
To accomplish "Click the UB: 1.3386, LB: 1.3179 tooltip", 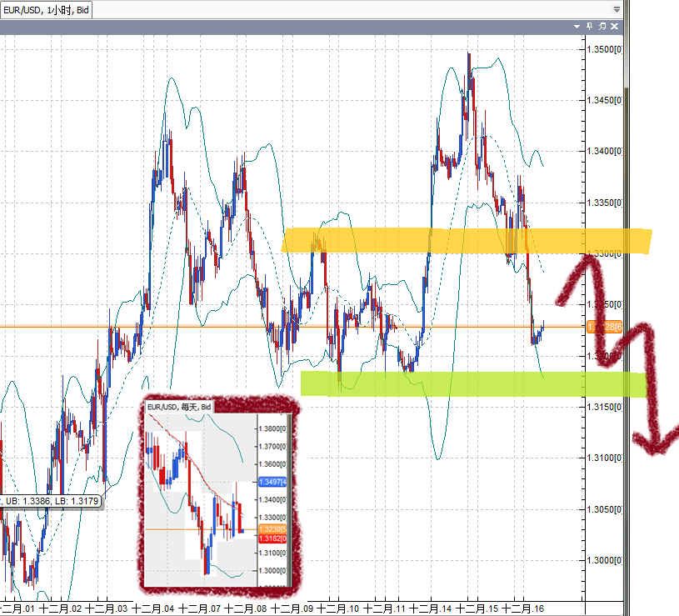I will tap(52, 501).
